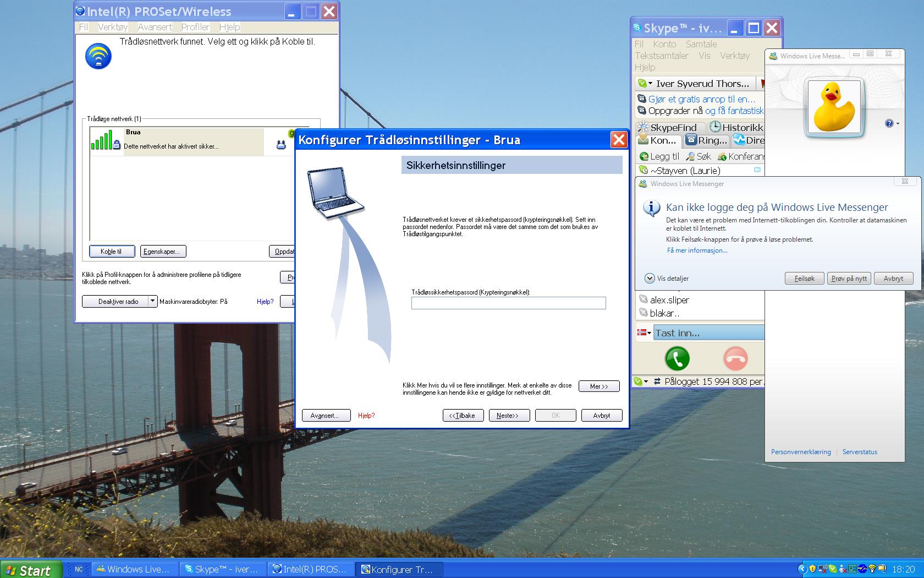The height and width of the screenshot is (578, 924).
Task: Open Skype status dropdown beside Iver Syverud
Action: [645, 84]
